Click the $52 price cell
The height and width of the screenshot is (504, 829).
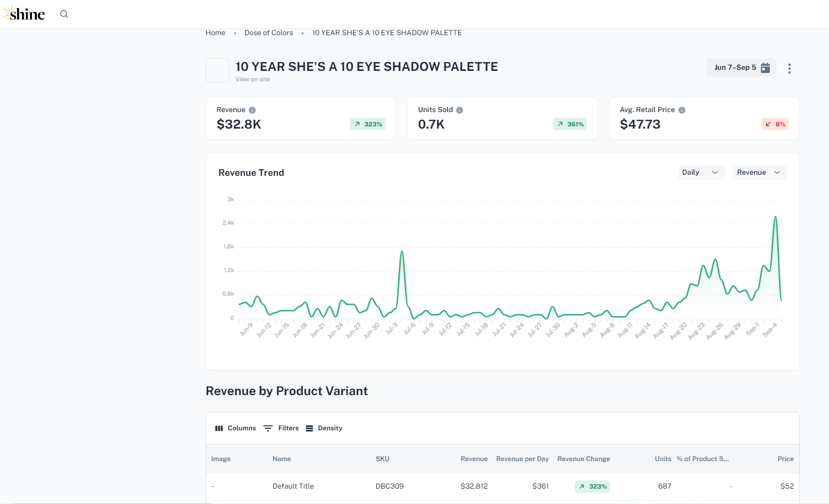coord(787,486)
